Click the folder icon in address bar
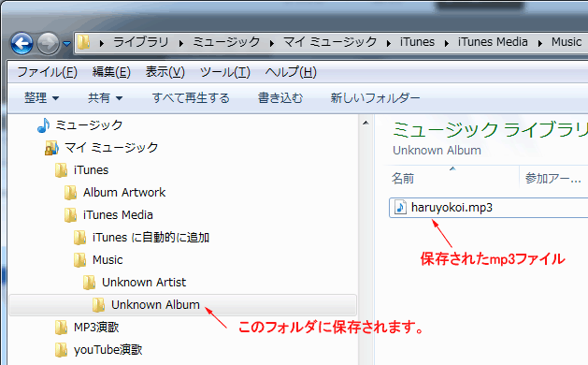Image resolution: width=588 pixels, height=365 pixels. 84,42
